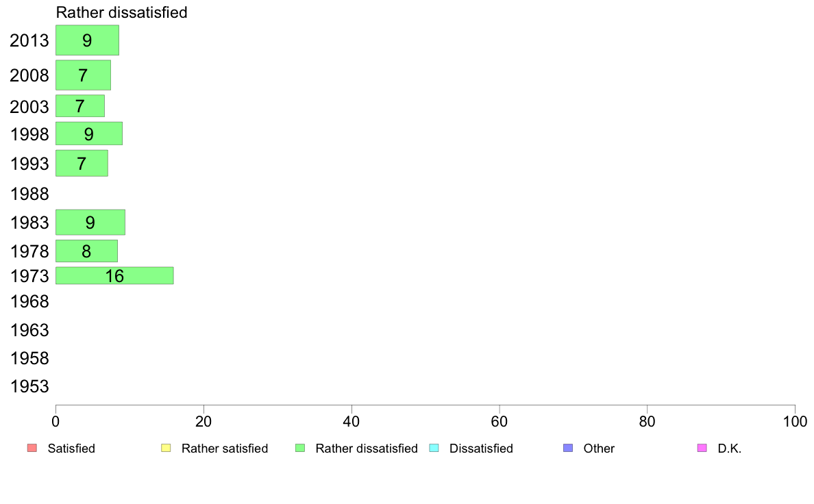Click the Rather satisfied yellow legend swatch
This screenshot has width=814, height=504.
(x=166, y=448)
